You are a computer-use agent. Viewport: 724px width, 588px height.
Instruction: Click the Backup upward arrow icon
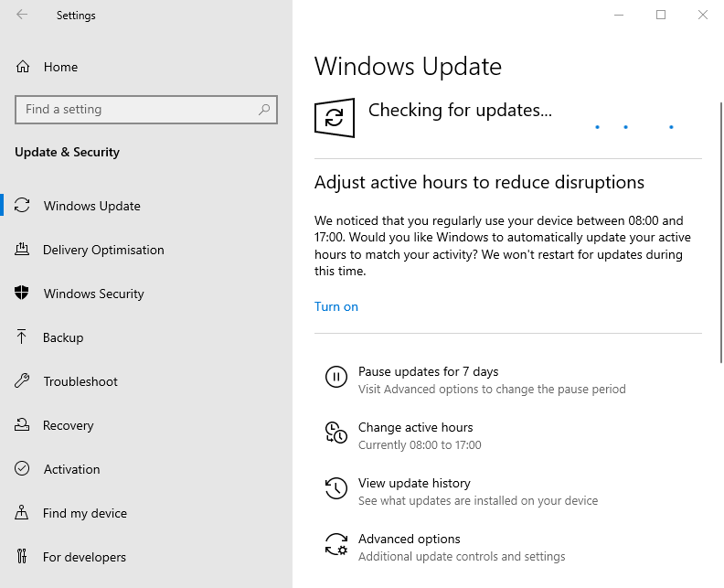(21, 337)
